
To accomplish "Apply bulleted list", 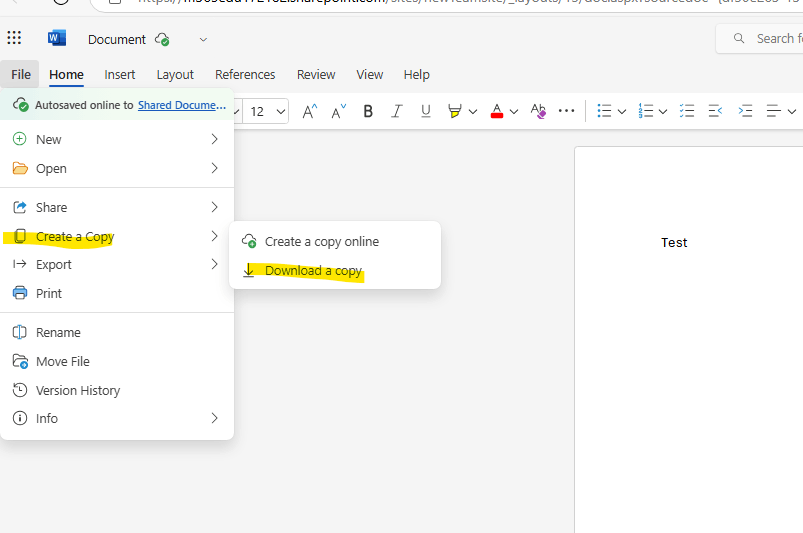I will [x=604, y=111].
